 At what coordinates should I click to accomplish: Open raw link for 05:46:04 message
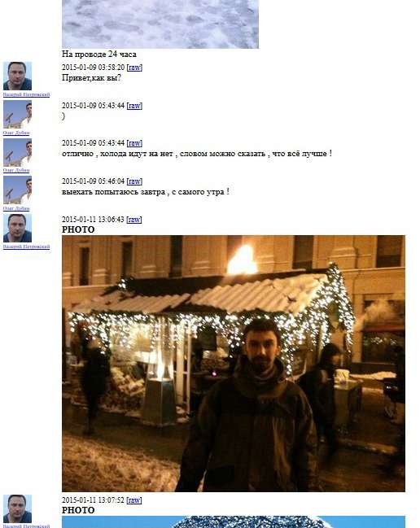tap(134, 181)
